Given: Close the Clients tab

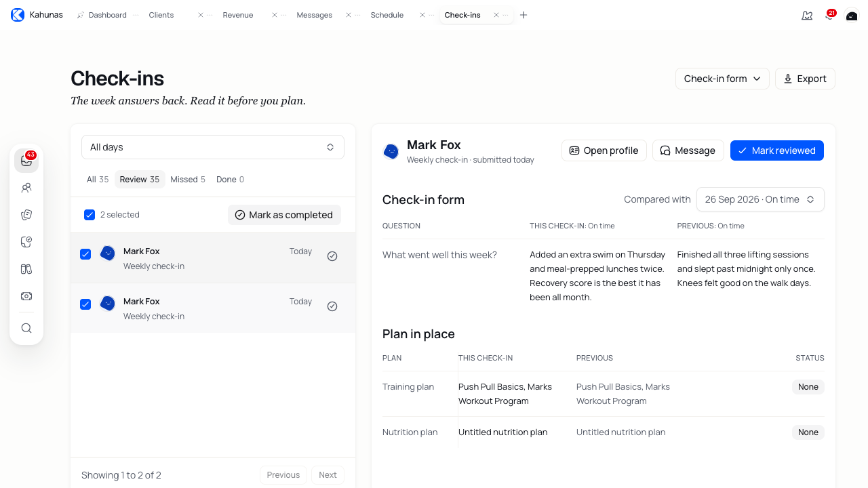Looking at the screenshot, I should (201, 15).
